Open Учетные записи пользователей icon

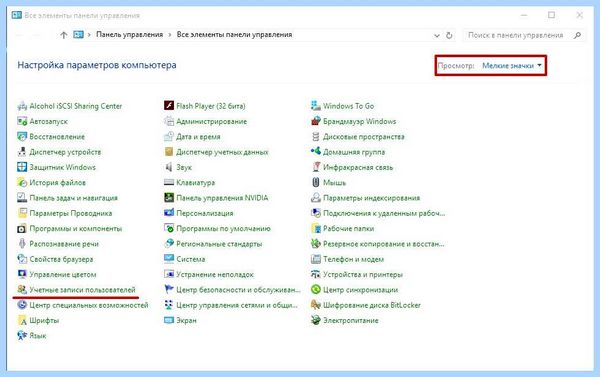[22, 289]
